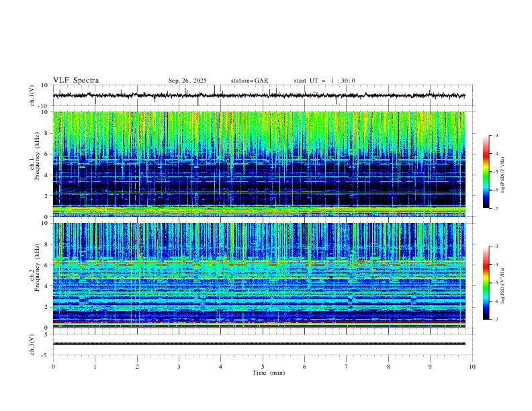The image size is (532, 411).
Task: Click the "start UT = 1 :30: 0" text
Action: 324,81
